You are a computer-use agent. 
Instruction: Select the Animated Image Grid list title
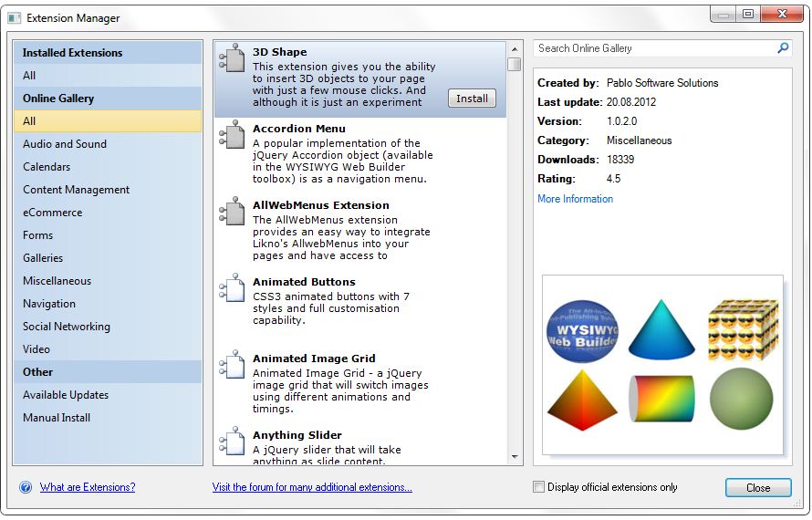(x=314, y=359)
